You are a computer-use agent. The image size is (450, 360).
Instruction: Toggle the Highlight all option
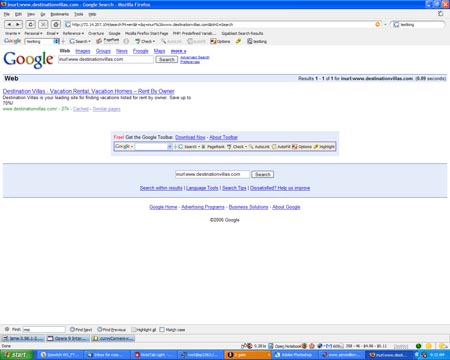pos(144,330)
